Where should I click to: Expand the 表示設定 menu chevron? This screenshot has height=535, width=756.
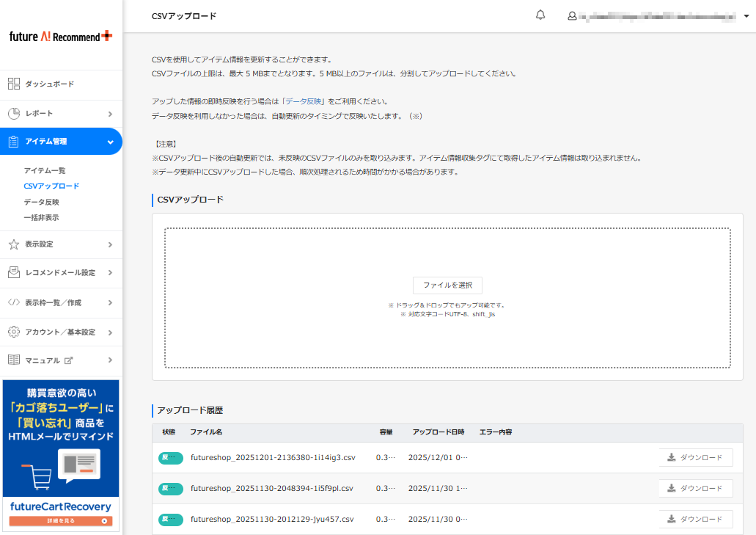pos(110,244)
